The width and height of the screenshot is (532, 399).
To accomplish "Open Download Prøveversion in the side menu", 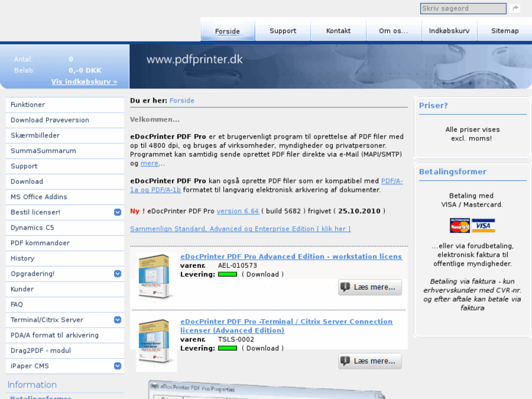I will (x=65, y=120).
